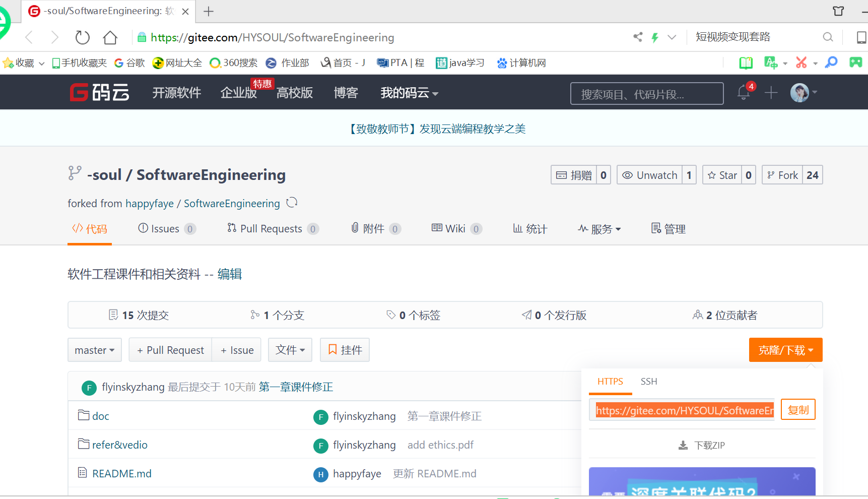Click the Fork button
This screenshot has height=499, width=868.
pyautogui.click(x=782, y=175)
